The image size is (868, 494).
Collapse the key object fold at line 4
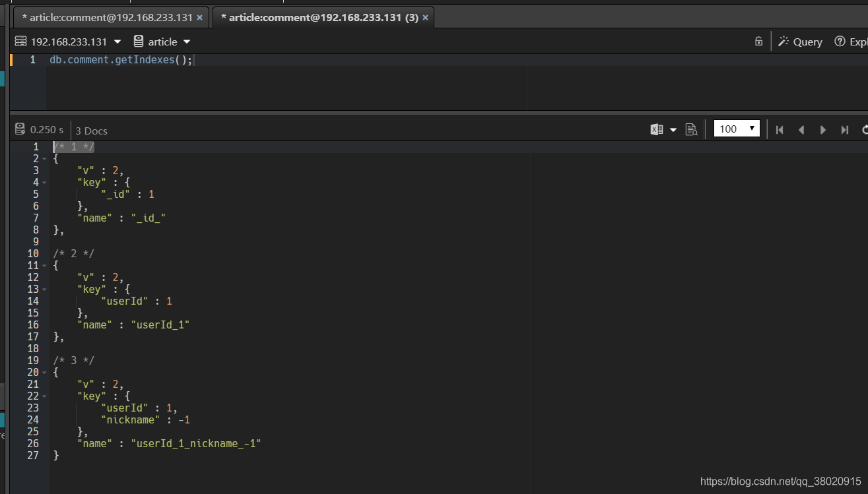coord(44,183)
